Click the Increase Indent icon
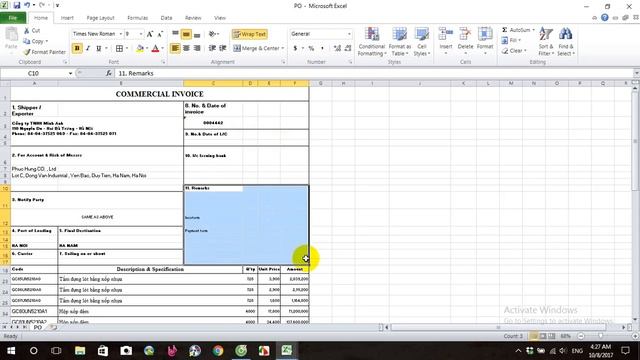The width and height of the screenshot is (640, 360). 223,48
